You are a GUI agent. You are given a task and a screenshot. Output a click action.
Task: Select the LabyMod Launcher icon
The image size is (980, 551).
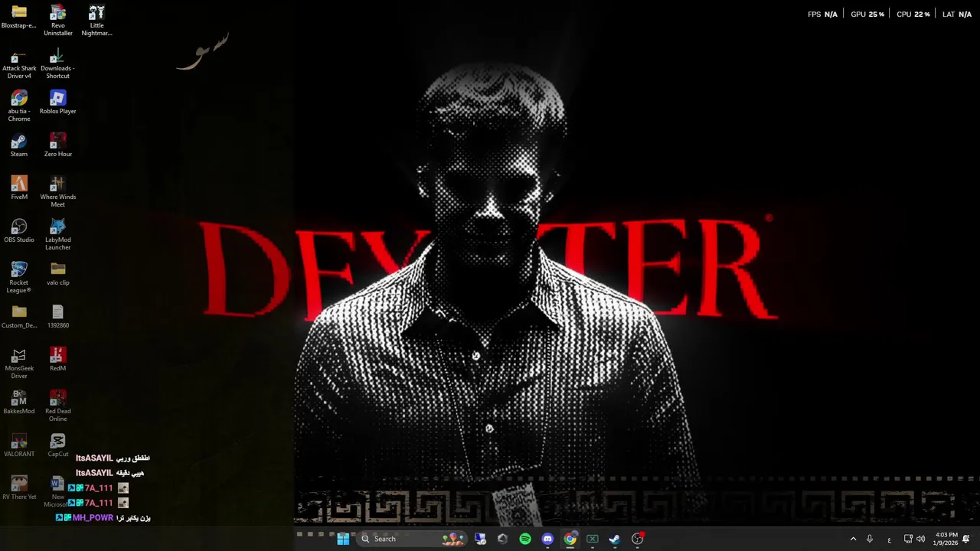pyautogui.click(x=58, y=235)
